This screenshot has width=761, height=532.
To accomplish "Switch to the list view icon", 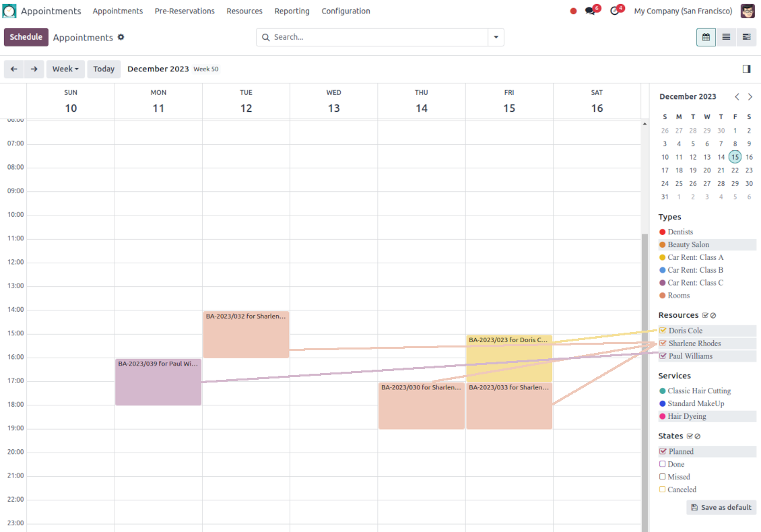I will (x=726, y=37).
